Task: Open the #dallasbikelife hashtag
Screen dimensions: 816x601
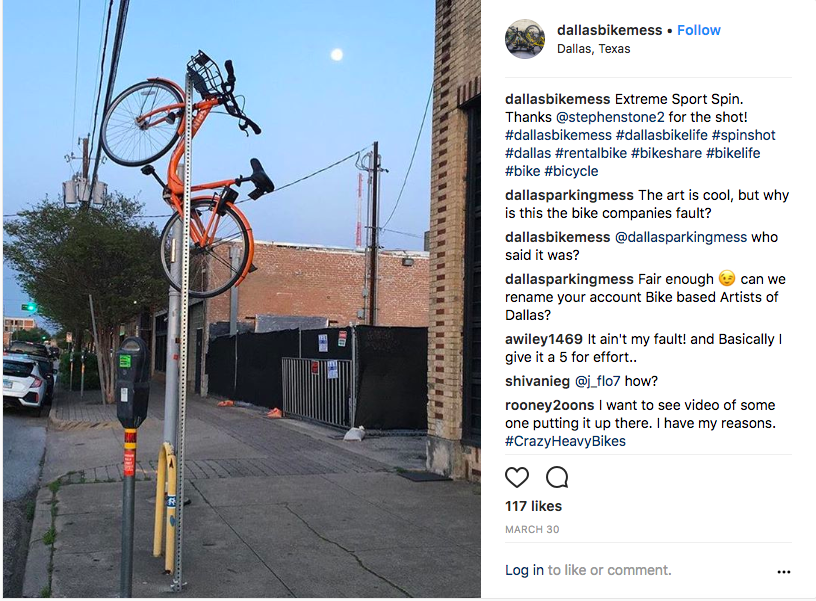Action: click(661, 135)
